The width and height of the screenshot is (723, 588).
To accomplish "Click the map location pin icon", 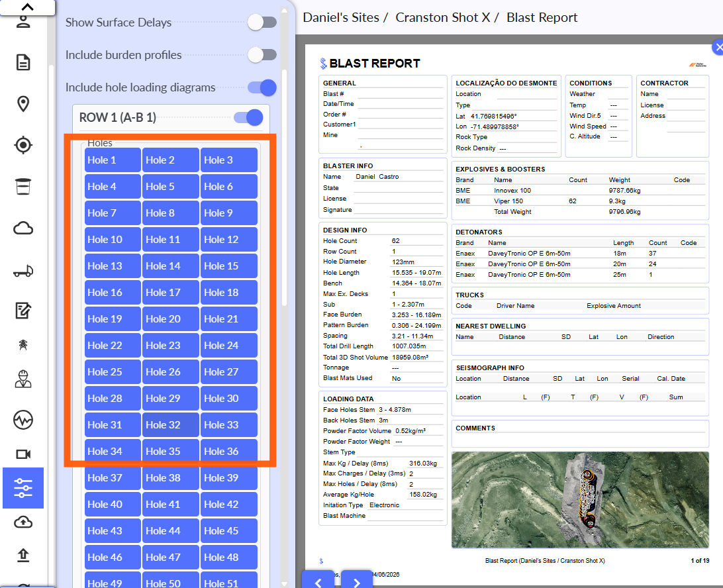I will coord(23,104).
